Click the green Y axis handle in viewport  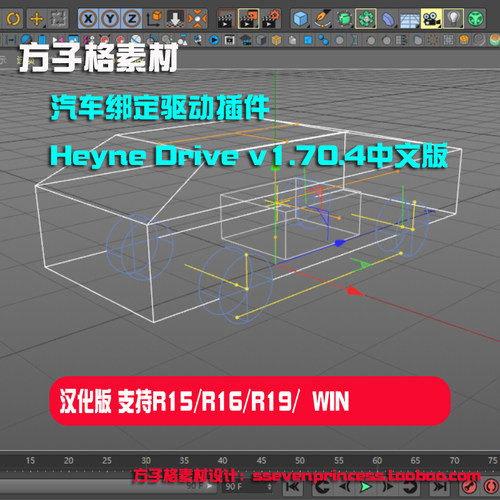[275, 167]
